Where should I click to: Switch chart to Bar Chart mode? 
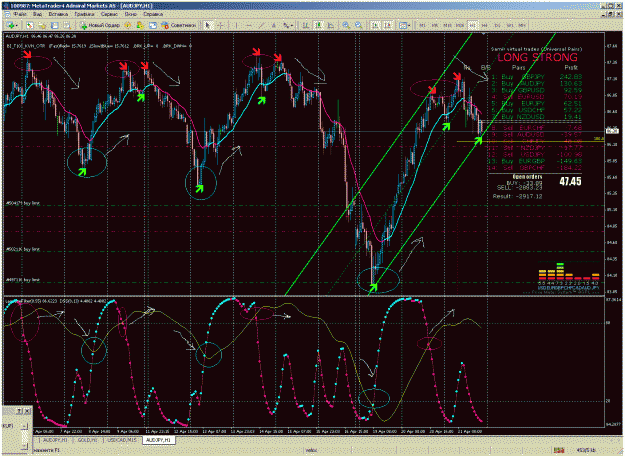[305, 25]
